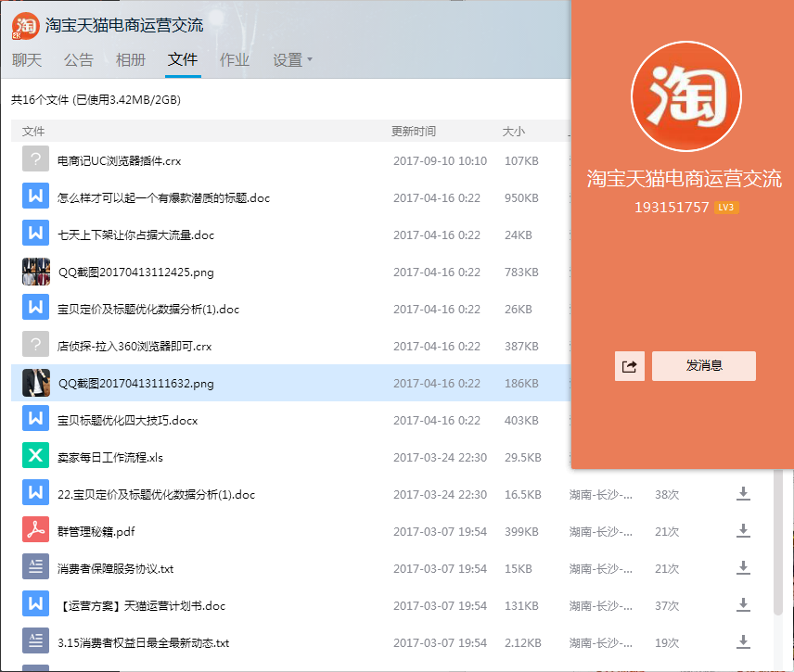Select file name 店侦探-拉入360浏览器即可.crx

tap(134, 346)
